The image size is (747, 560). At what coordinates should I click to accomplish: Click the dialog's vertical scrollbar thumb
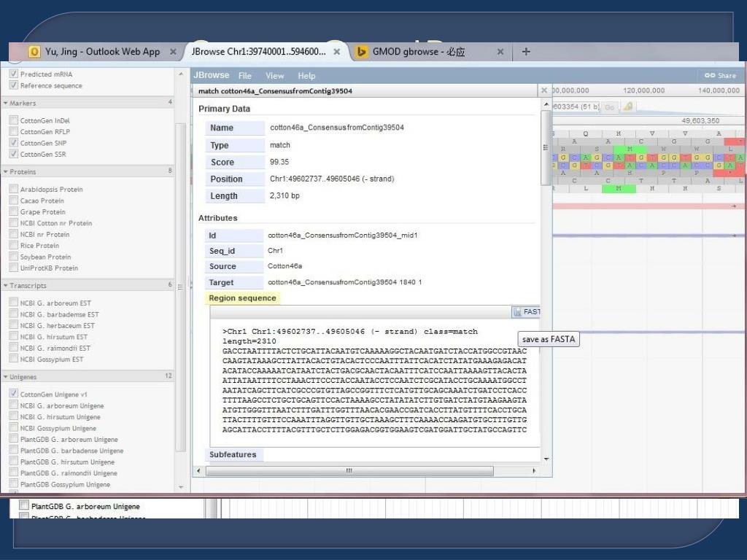[546, 147]
